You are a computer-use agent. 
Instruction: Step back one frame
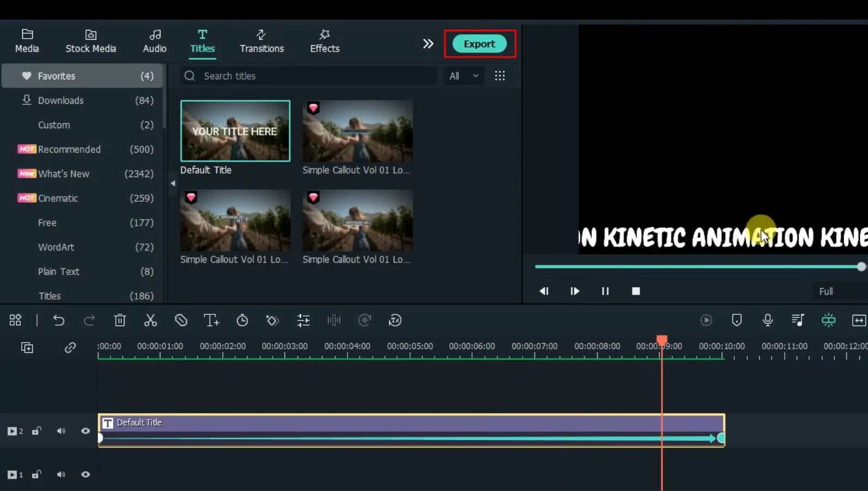pyautogui.click(x=544, y=291)
